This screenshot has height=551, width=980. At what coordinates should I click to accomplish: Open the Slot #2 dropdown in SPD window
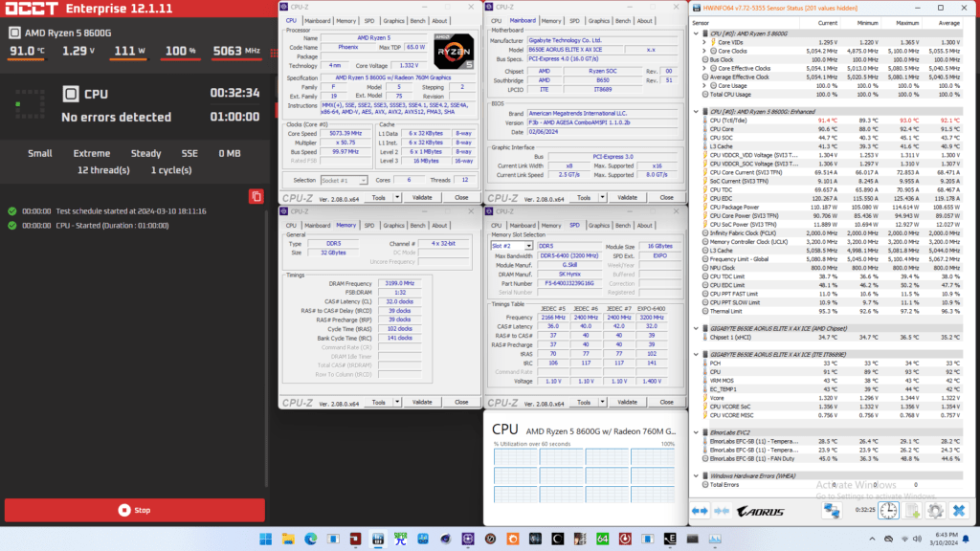pos(528,246)
